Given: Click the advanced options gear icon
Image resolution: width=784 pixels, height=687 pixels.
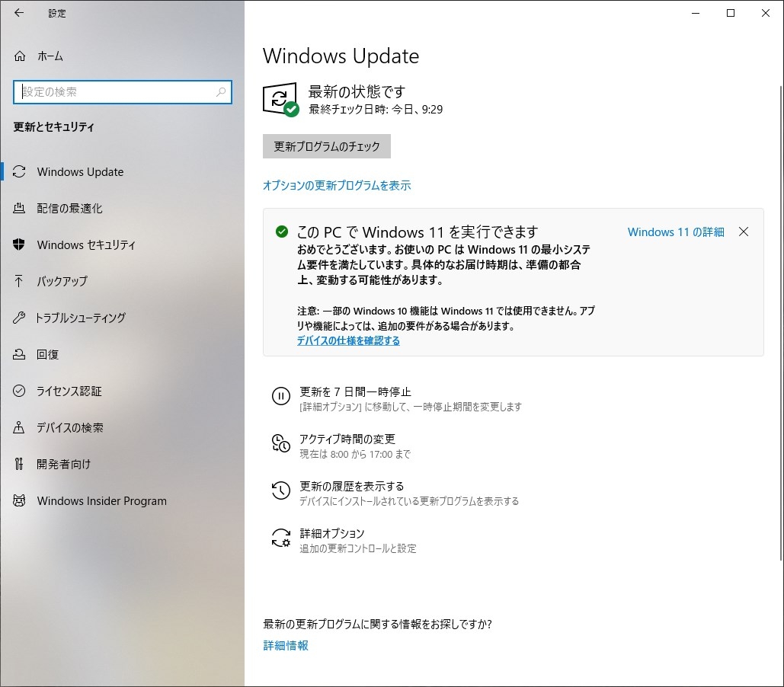Looking at the screenshot, I should 280,538.
